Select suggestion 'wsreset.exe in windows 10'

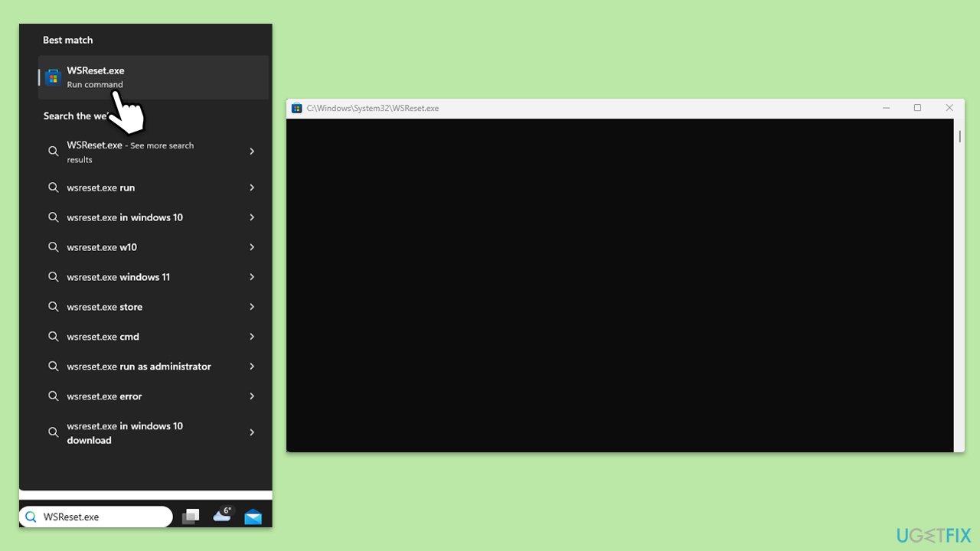(x=153, y=217)
